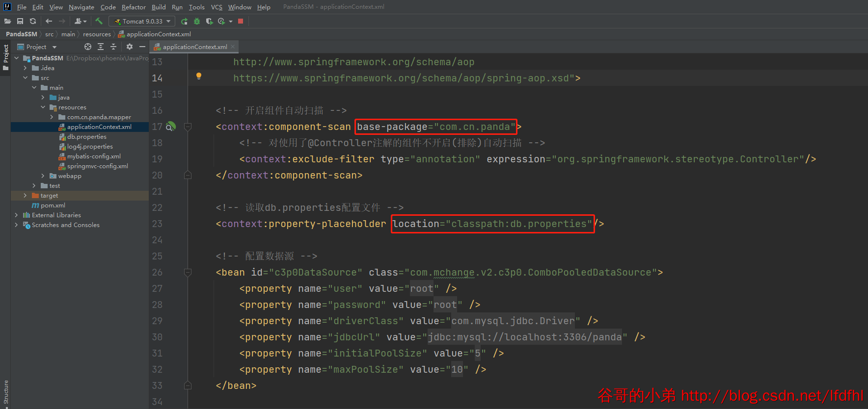This screenshot has height=409, width=868.
Task: Open the Build menu
Action: [x=159, y=7]
